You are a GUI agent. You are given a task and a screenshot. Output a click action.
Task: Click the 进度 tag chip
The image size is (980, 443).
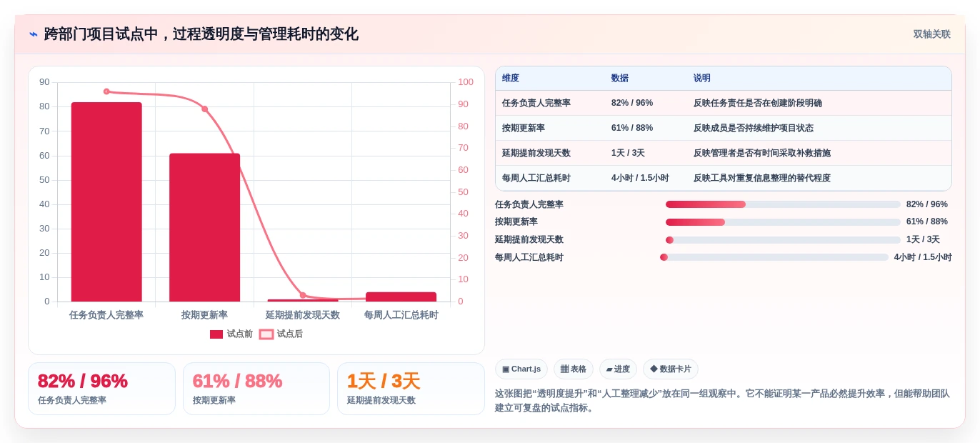coord(618,369)
